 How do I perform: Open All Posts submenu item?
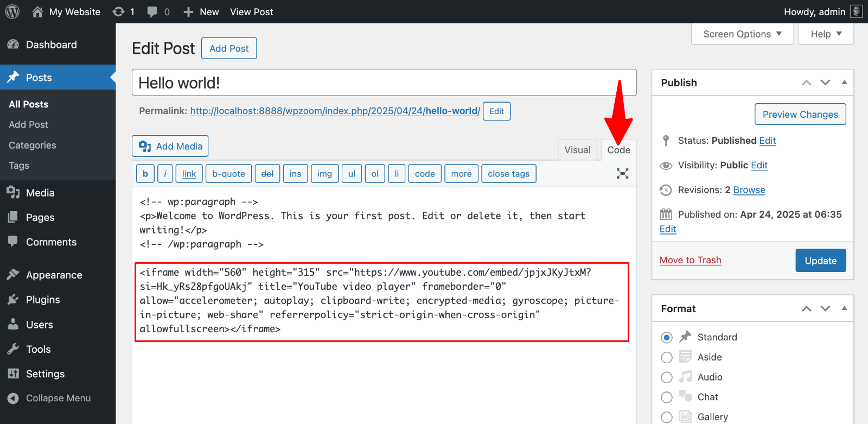29,104
